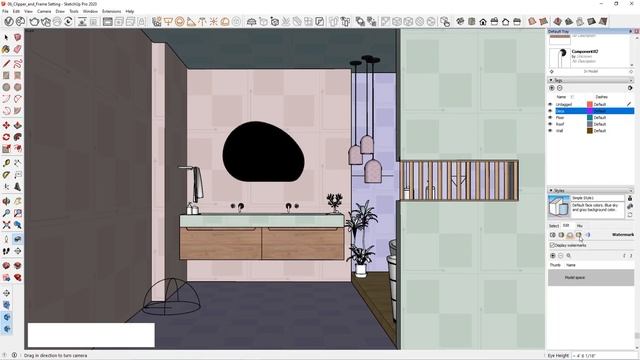
Task: Open the Watermark settings icon in Styles
Action: [579, 235]
